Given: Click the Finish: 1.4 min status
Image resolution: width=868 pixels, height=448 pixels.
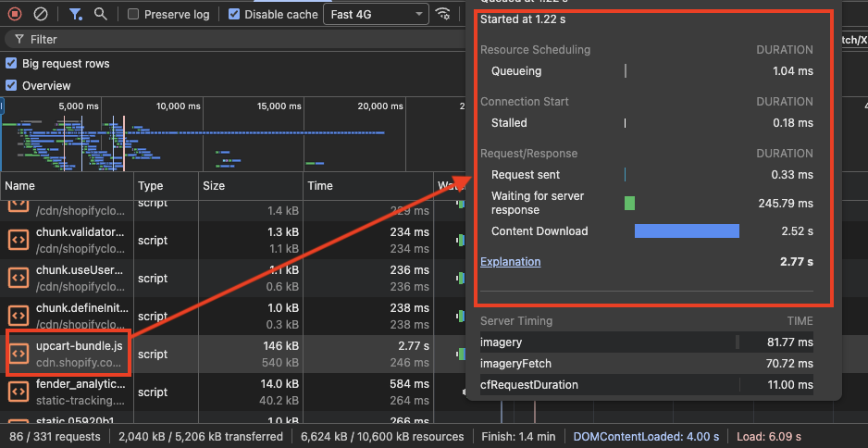Looking at the screenshot, I should [518, 437].
